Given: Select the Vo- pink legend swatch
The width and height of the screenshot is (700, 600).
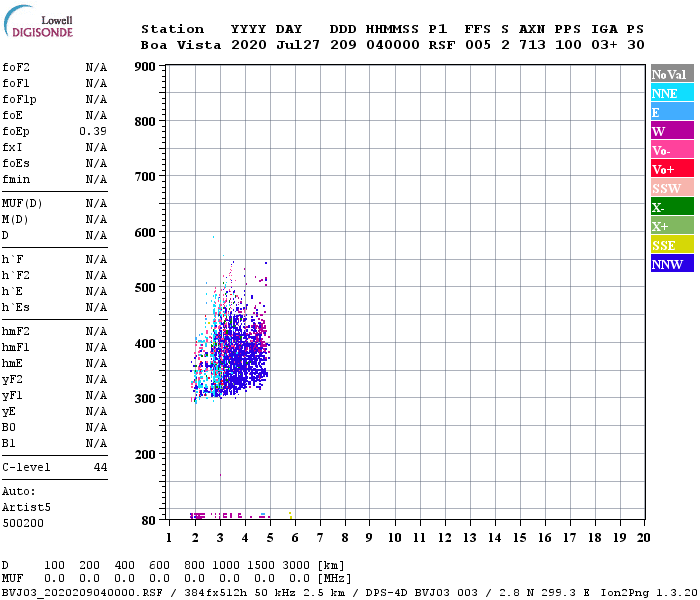Looking at the screenshot, I should point(672,150).
